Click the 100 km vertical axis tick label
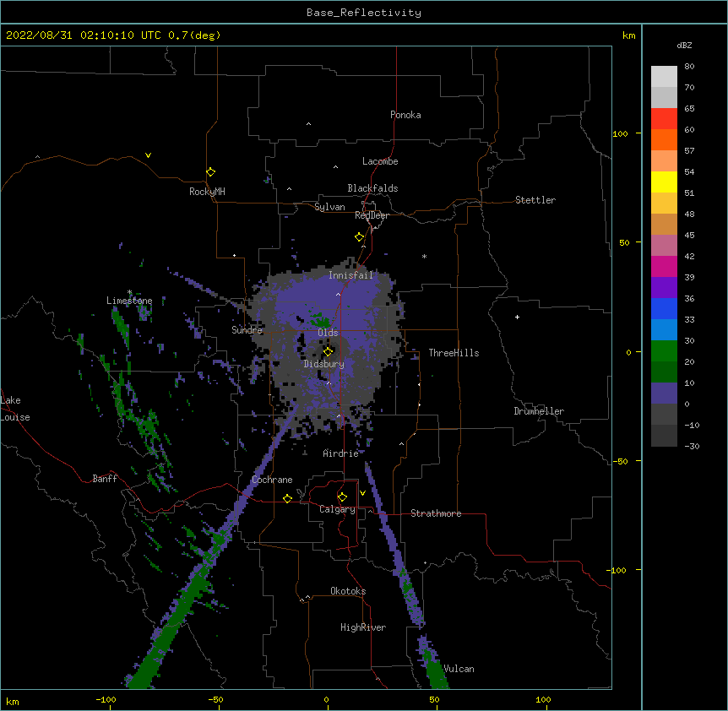Screen dimensions: 728x711 coord(620,133)
